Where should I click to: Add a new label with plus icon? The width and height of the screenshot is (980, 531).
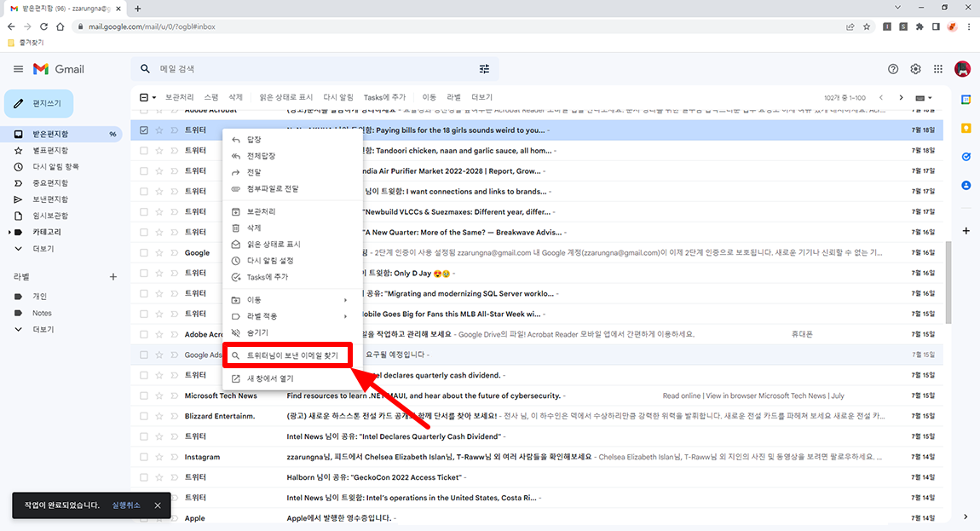[x=113, y=276]
